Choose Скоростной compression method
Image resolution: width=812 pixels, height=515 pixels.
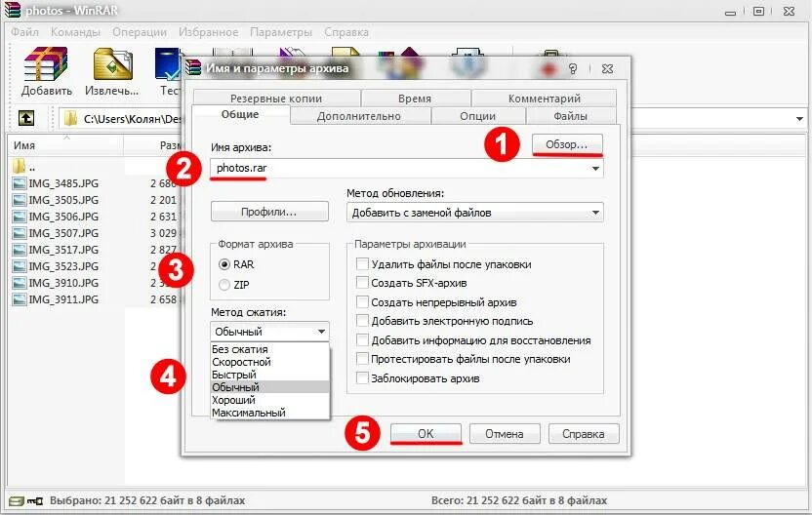pos(269,362)
